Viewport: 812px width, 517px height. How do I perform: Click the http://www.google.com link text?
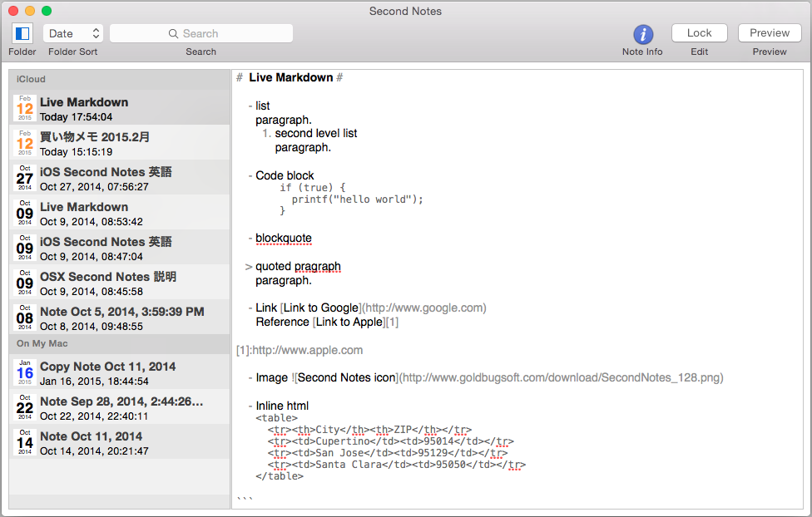point(424,308)
